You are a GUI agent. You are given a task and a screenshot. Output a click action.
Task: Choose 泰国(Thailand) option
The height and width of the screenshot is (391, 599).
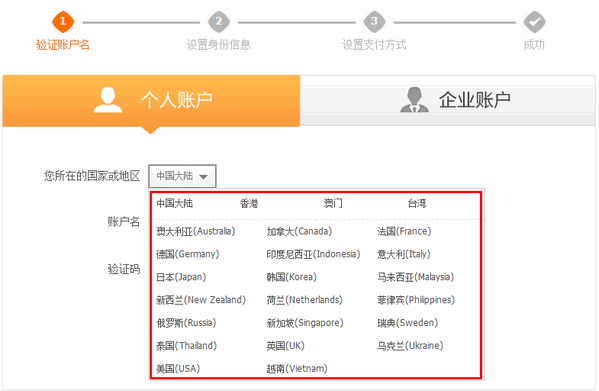point(186,346)
